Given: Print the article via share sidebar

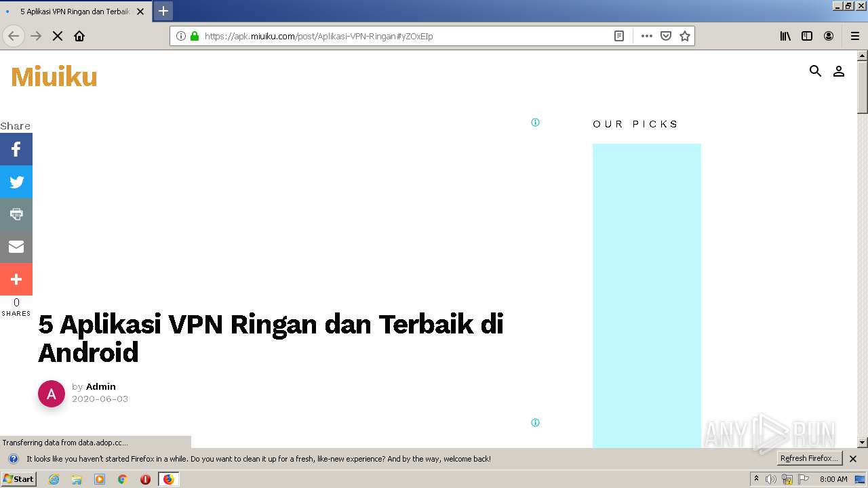Looking at the screenshot, I should coord(16,214).
